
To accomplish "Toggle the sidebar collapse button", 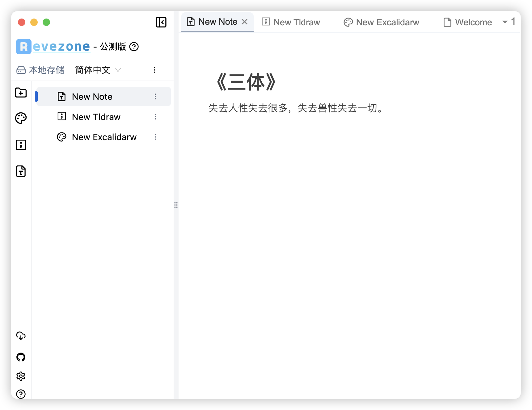I will pyautogui.click(x=161, y=22).
